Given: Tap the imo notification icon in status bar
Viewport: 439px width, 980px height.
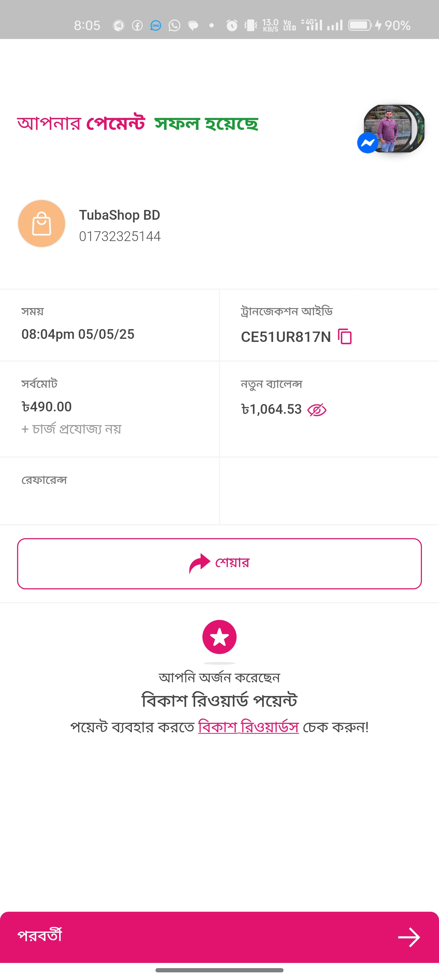Looking at the screenshot, I should pos(156,26).
